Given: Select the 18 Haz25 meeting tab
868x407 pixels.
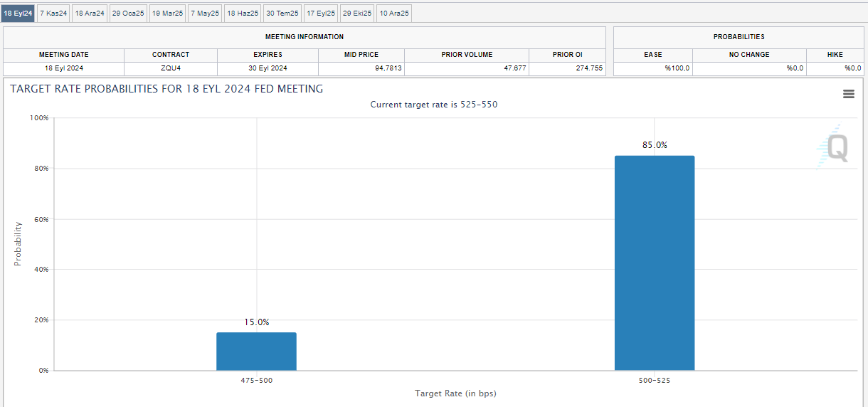Looking at the screenshot, I should pos(243,14).
